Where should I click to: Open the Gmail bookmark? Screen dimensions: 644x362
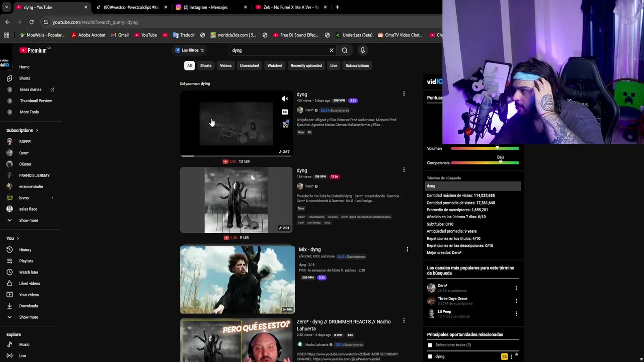click(119, 35)
